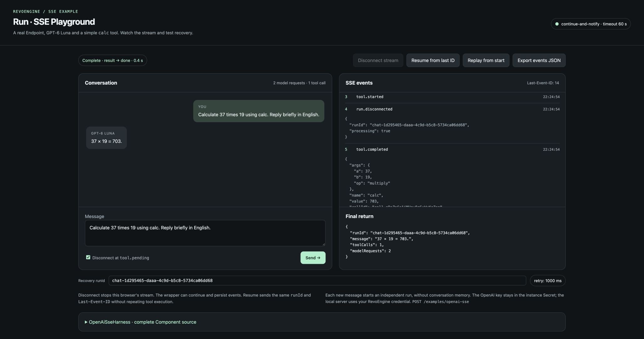Image resolution: width=644 pixels, height=339 pixels.
Task: Click the POST /examples/openai-sse text
Action: (x=440, y=302)
